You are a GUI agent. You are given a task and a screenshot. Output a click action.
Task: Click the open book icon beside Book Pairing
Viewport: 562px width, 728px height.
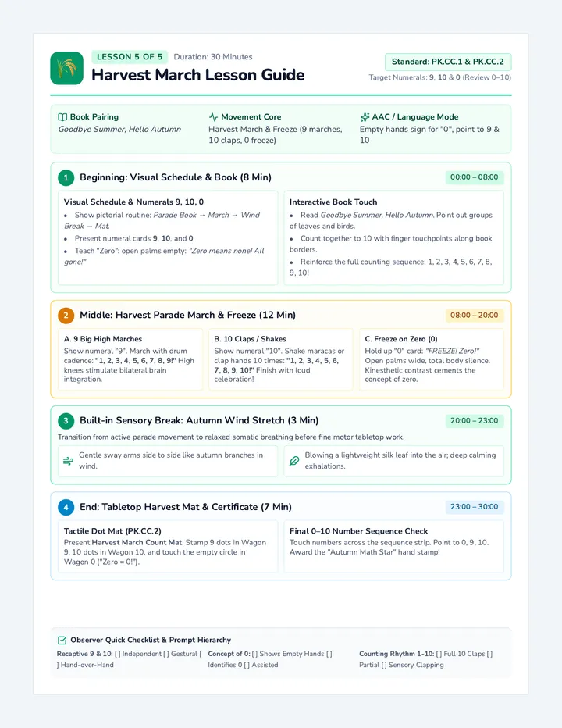(x=62, y=117)
